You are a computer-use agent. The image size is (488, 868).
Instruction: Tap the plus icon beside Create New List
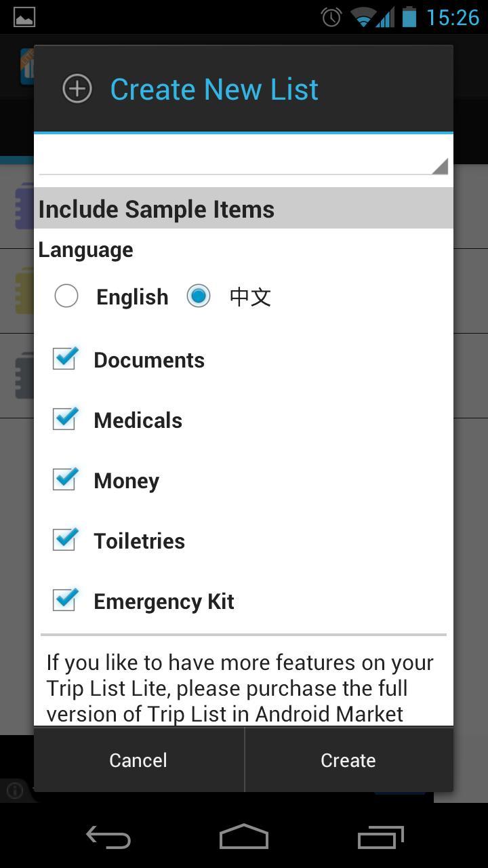click(77, 89)
